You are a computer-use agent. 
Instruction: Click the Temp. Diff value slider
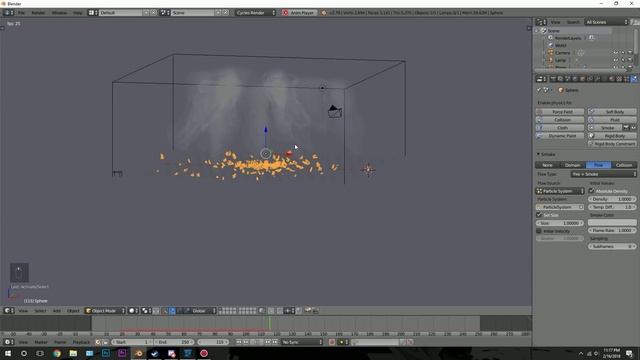pos(612,207)
